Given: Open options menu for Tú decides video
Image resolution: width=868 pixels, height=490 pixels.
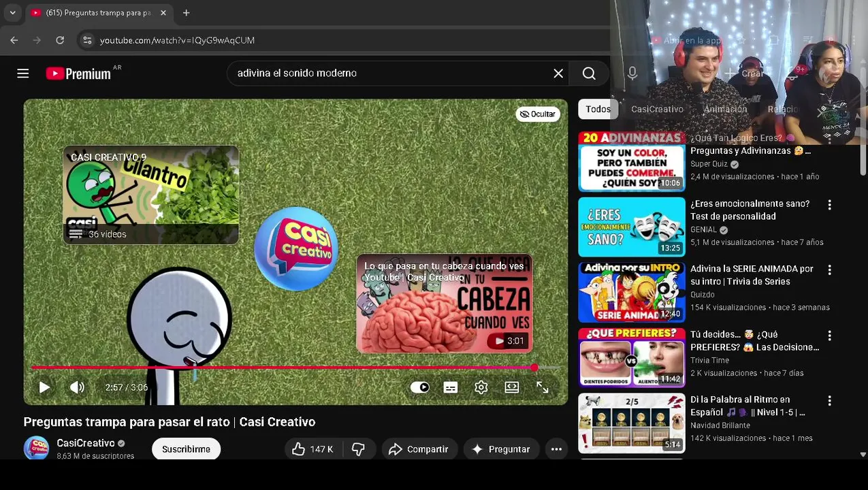Looking at the screenshot, I should point(829,336).
